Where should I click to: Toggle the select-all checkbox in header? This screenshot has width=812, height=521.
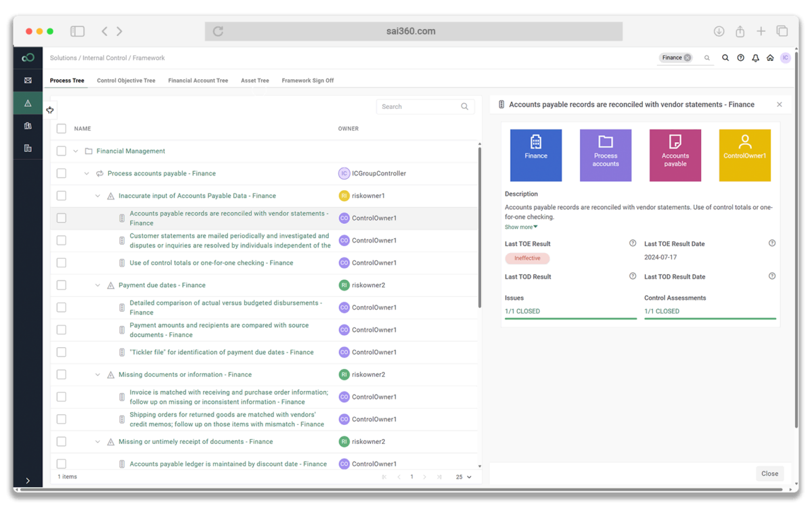pyautogui.click(x=62, y=129)
